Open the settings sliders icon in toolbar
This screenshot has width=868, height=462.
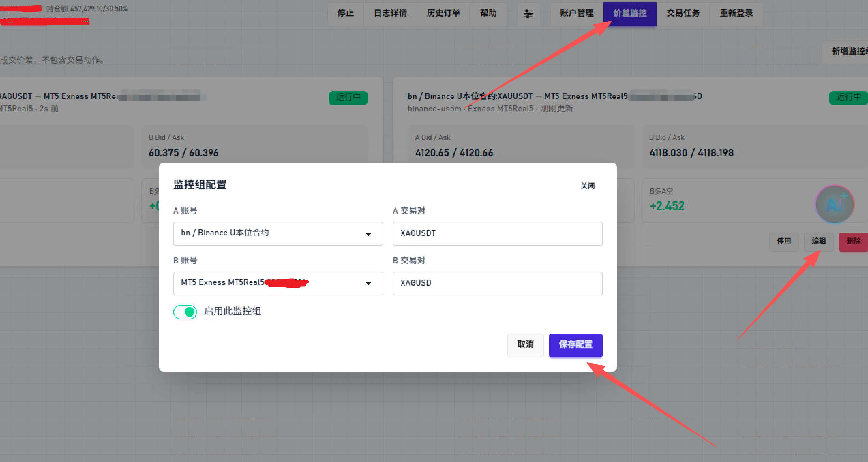[528, 14]
